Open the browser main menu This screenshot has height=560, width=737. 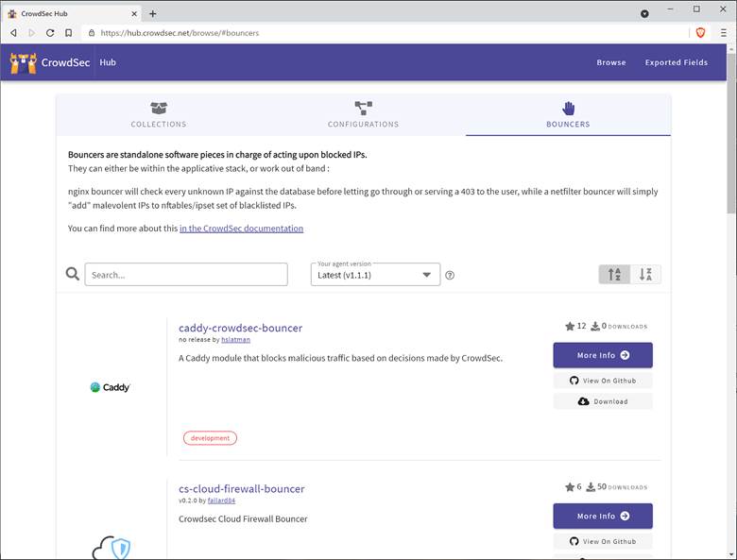pyautogui.click(x=724, y=33)
